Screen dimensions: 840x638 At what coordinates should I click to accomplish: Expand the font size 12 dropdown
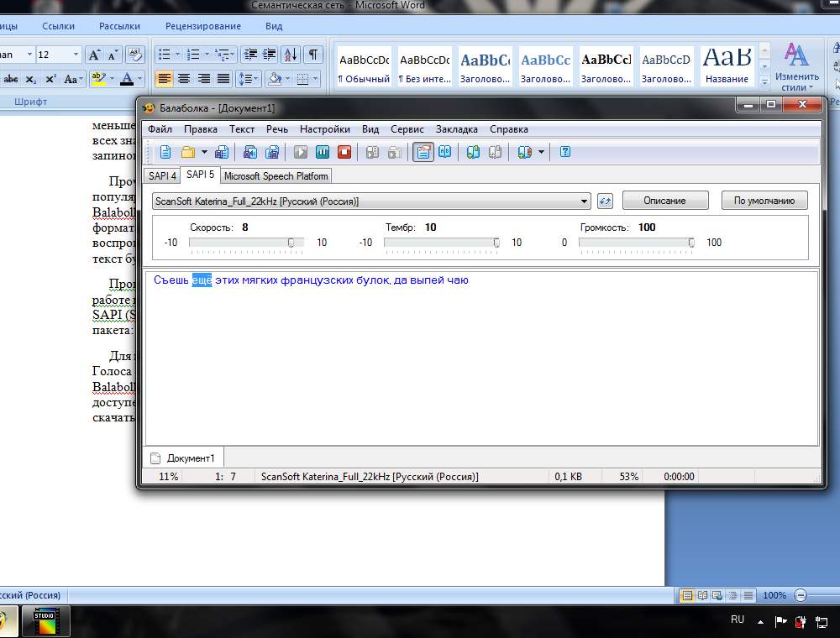tap(76, 55)
